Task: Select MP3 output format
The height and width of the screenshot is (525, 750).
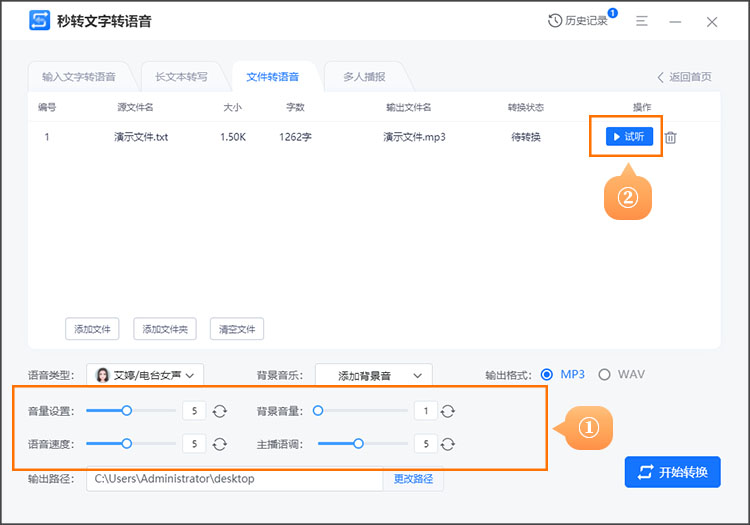Action: [x=547, y=374]
